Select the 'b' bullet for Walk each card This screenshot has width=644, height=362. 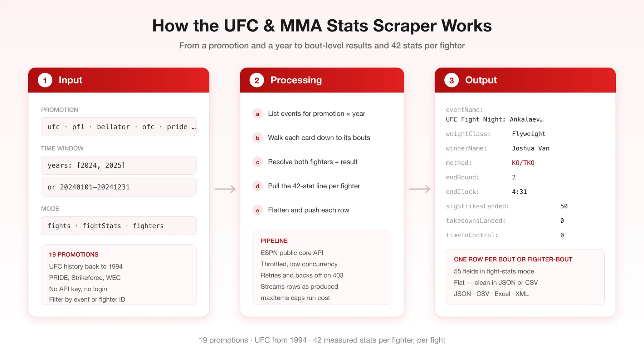pos(258,138)
